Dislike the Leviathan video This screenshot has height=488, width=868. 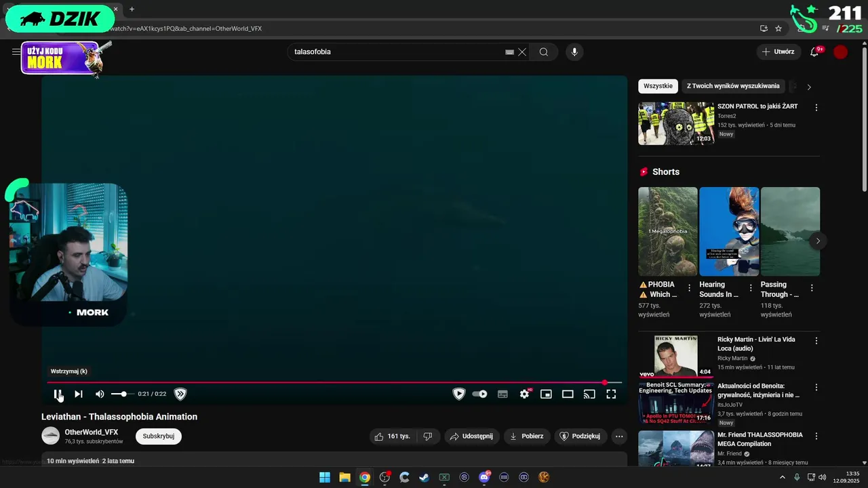pos(427,436)
